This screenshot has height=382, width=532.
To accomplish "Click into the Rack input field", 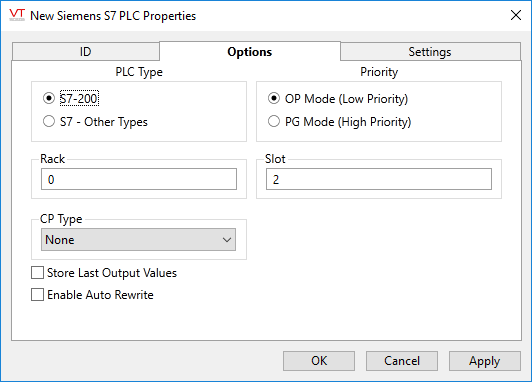I will (139, 179).
